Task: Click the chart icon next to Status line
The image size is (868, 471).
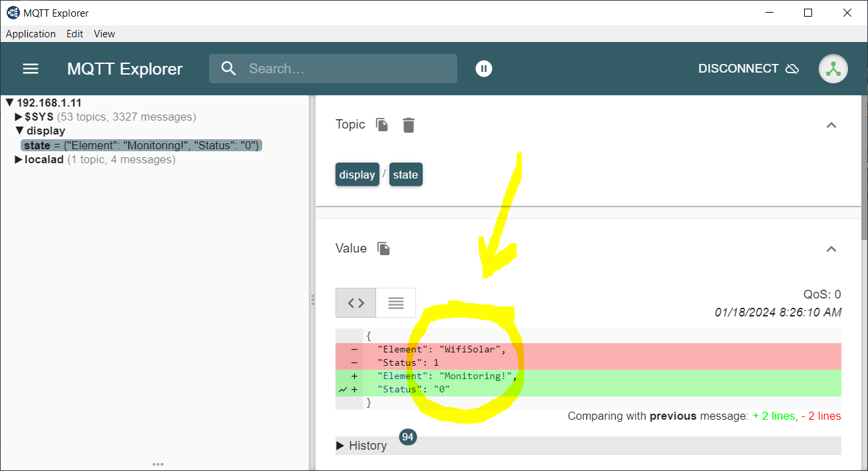Action: click(342, 389)
